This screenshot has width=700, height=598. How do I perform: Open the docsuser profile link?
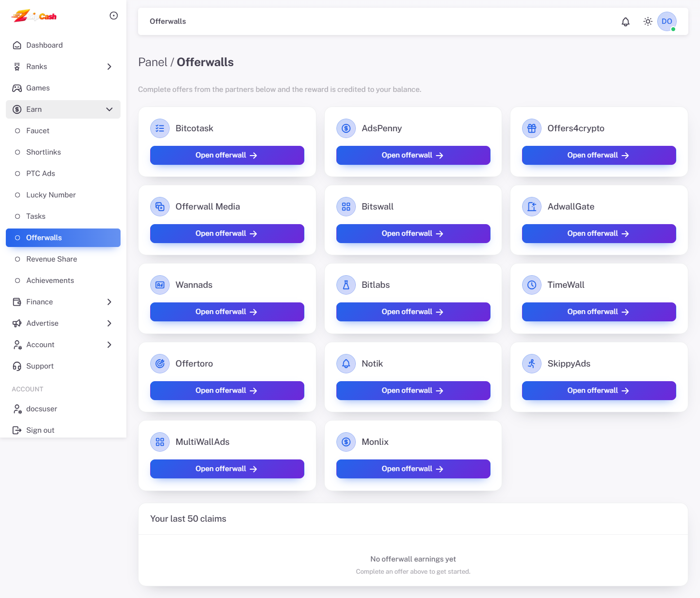pyautogui.click(x=63, y=409)
